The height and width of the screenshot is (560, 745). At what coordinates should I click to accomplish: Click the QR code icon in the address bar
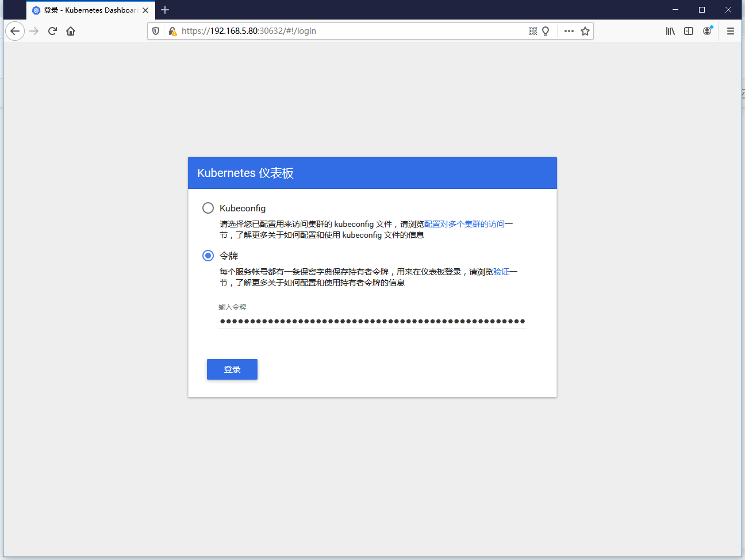533,31
